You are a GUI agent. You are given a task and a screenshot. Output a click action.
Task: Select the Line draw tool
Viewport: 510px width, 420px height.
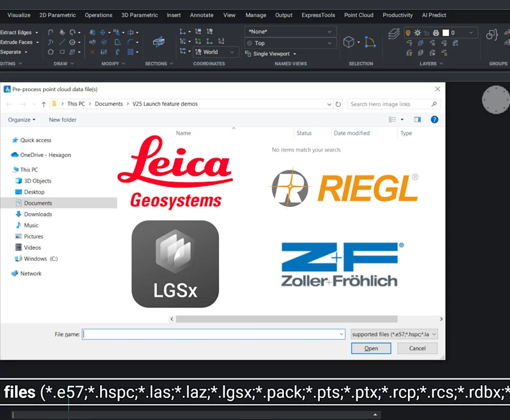click(62, 42)
